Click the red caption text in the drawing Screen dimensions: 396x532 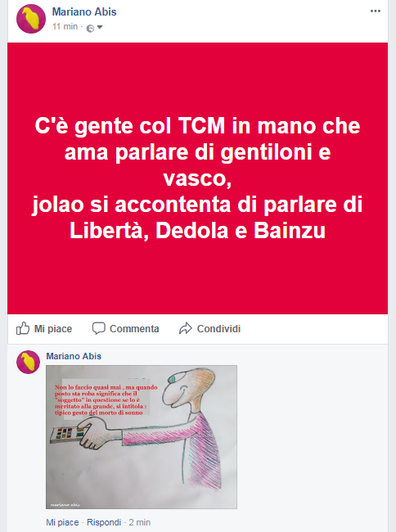click(x=106, y=399)
